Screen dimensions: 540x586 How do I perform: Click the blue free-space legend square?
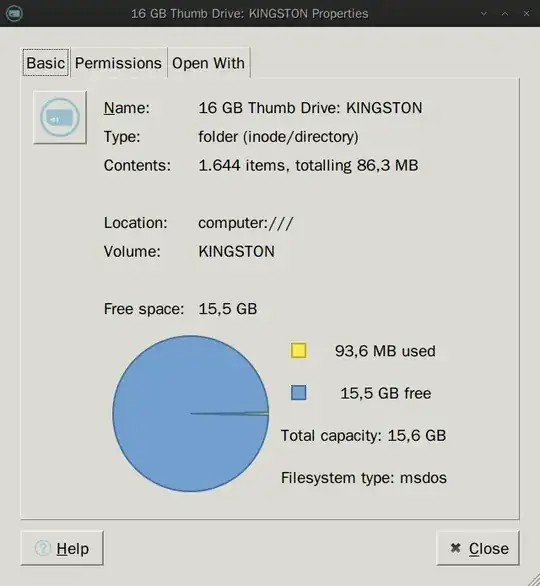[299, 393]
